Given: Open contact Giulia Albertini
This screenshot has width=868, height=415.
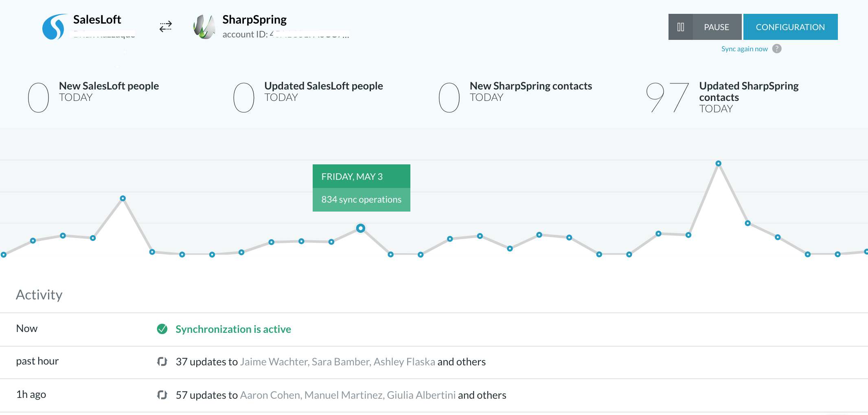Looking at the screenshot, I should pyautogui.click(x=421, y=395).
